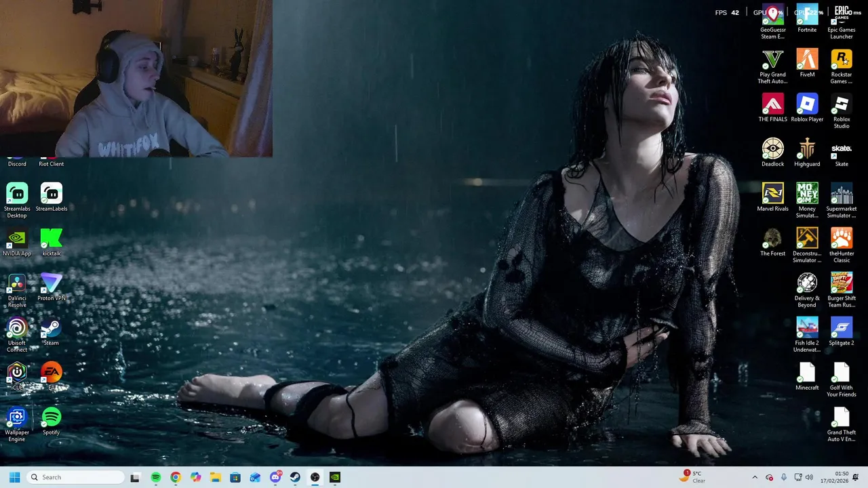Open Steam from the taskbar
The image size is (868, 488).
point(295,477)
